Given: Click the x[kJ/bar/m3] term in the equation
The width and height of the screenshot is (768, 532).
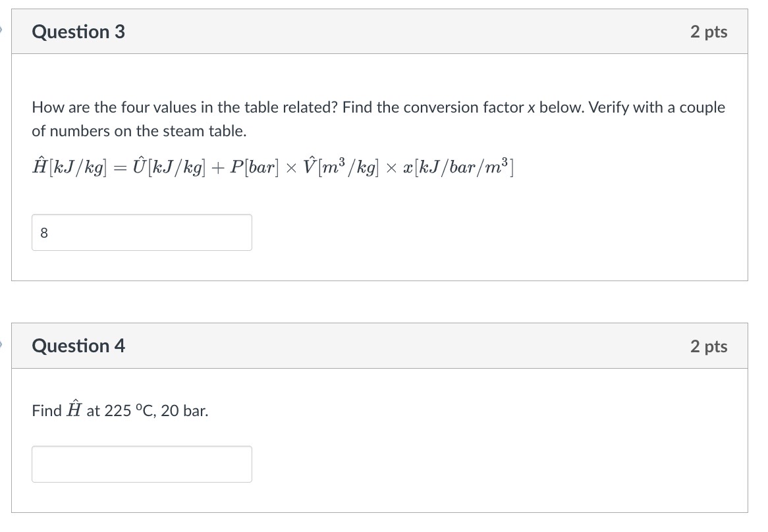Looking at the screenshot, I should click(458, 167).
